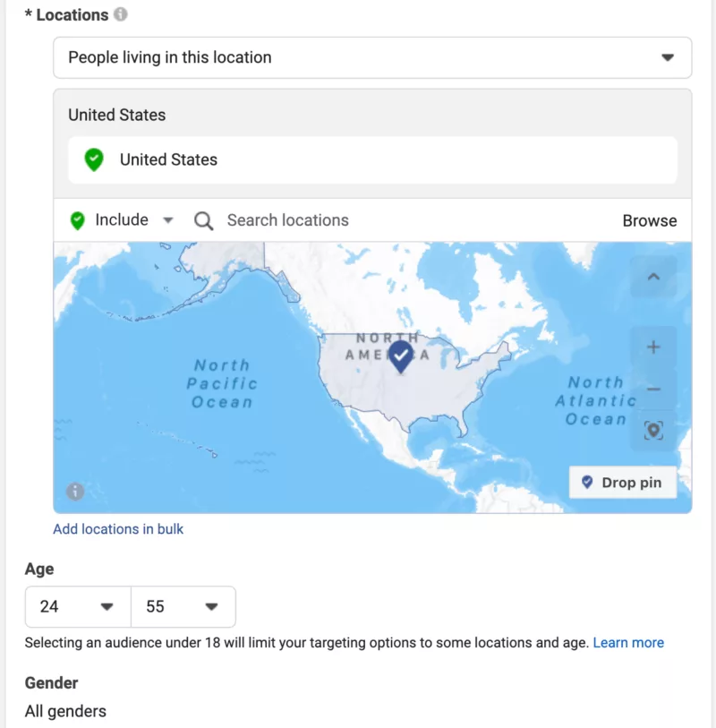The image size is (716, 728).
Task: Click the Browse option
Action: tap(650, 220)
